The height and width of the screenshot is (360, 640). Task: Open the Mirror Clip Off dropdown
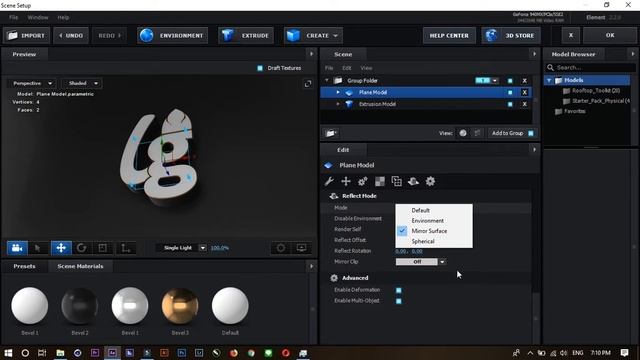pyautogui.click(x=420, y=262)
